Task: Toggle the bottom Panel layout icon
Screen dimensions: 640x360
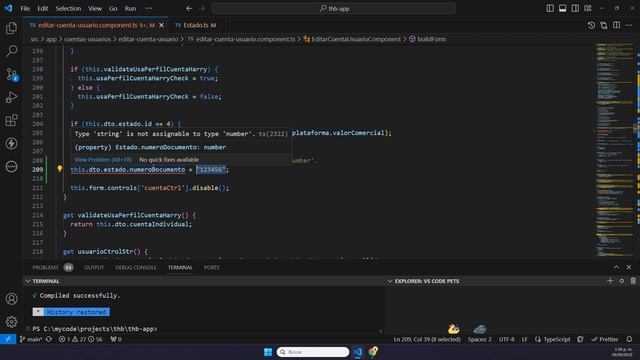Action: pyautogui.click(x=562, y=8)
